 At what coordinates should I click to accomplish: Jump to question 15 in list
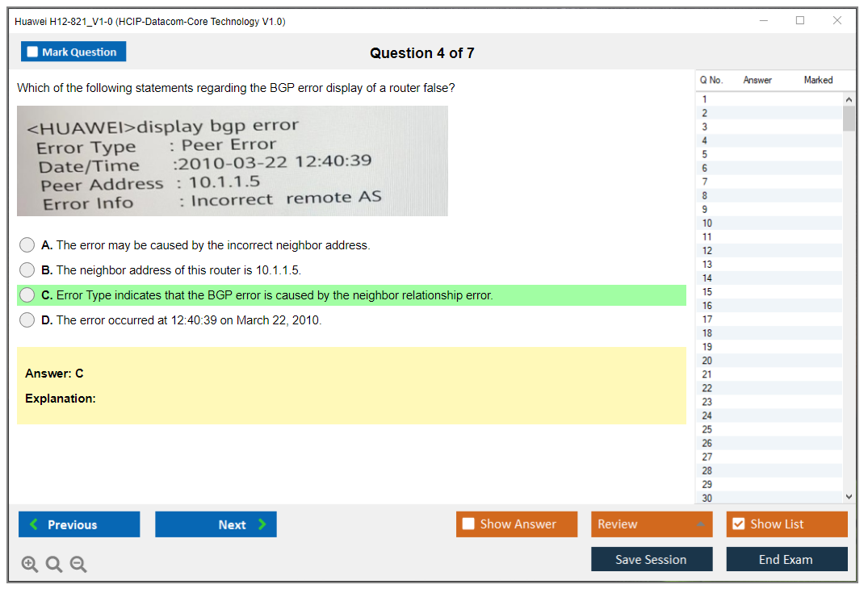click(x=707, y=292)
